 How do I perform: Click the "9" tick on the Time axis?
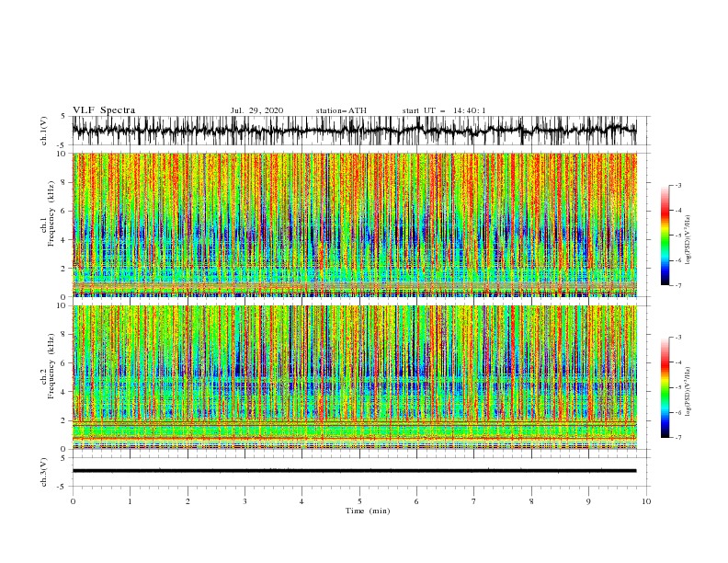(x=588, y=501)
